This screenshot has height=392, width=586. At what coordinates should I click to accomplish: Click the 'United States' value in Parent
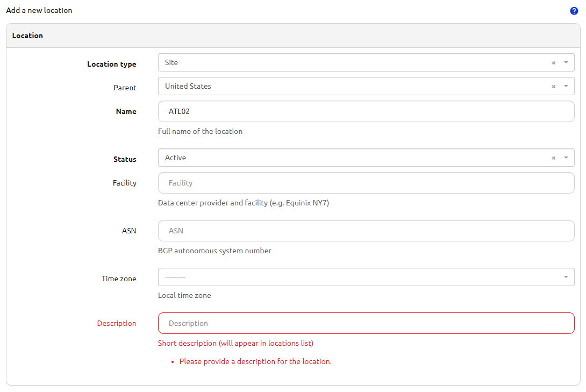[188, 87]
